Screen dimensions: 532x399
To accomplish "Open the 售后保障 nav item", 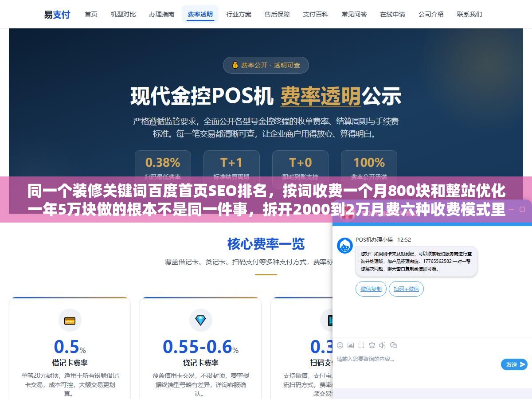I will point(277,14).
